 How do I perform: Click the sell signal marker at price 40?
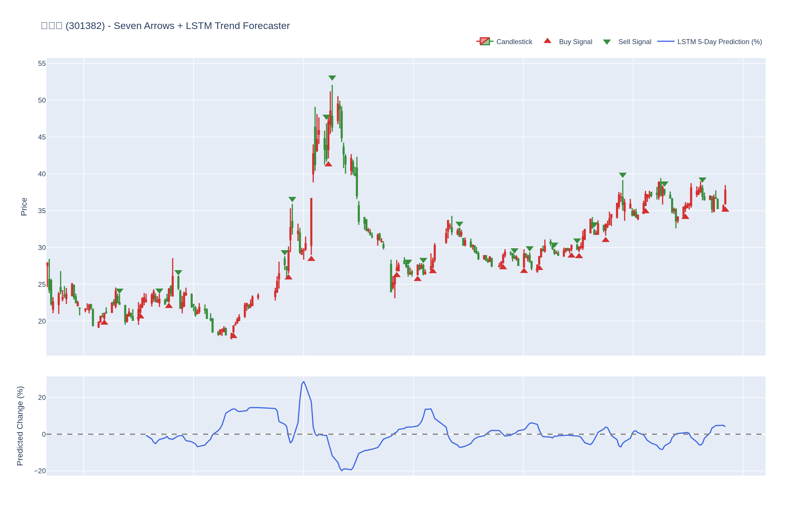[x=622, y=175]
